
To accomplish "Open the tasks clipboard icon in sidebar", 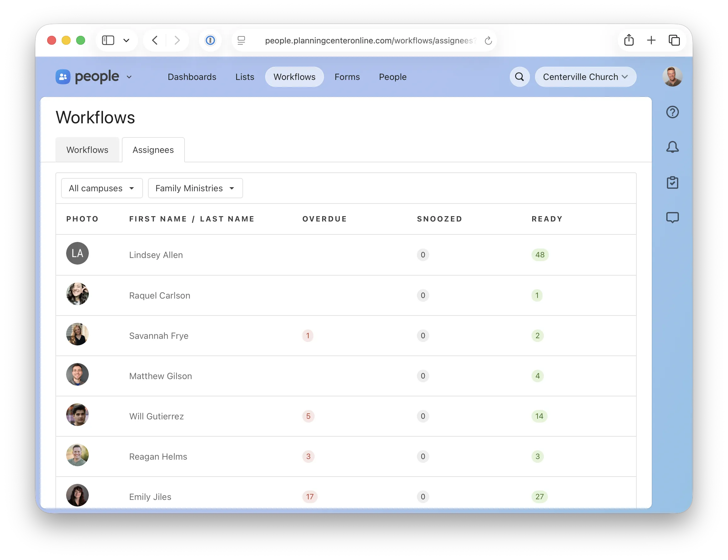I will pyautogui.click(x=672, y=182).
